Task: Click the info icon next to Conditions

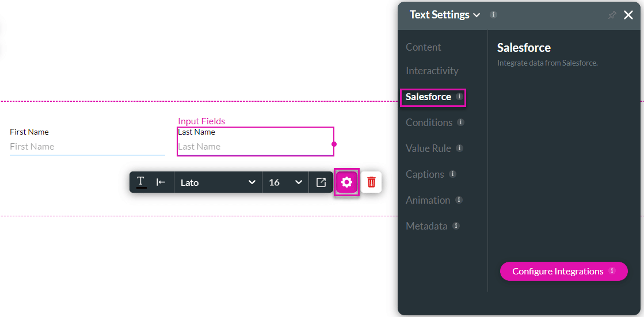Action: click(x=460, y=123)
